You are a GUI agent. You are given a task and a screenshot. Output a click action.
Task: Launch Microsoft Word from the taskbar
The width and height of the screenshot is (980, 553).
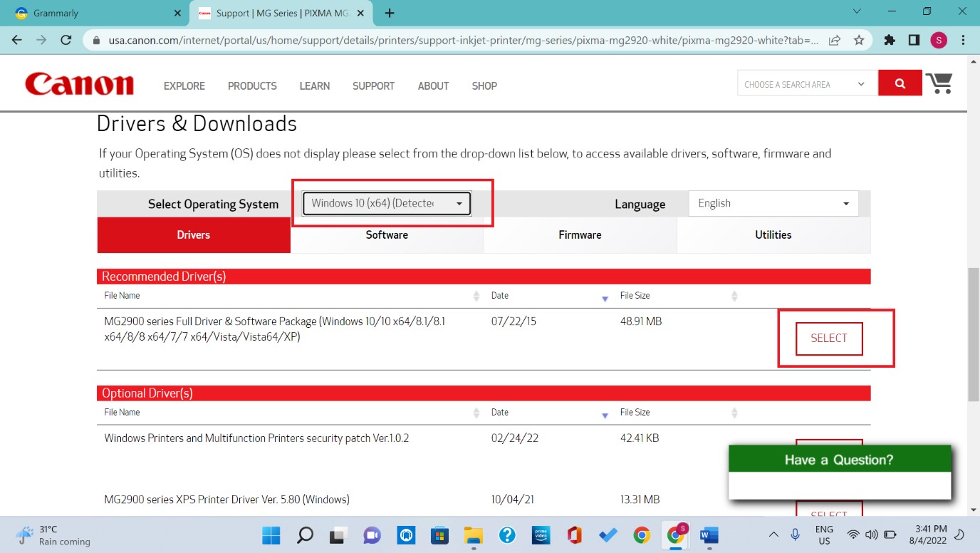coord(709,534)
